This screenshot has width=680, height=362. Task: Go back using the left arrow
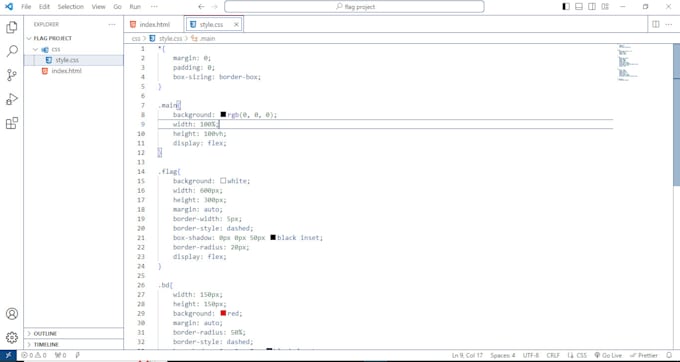click(201, 7)
